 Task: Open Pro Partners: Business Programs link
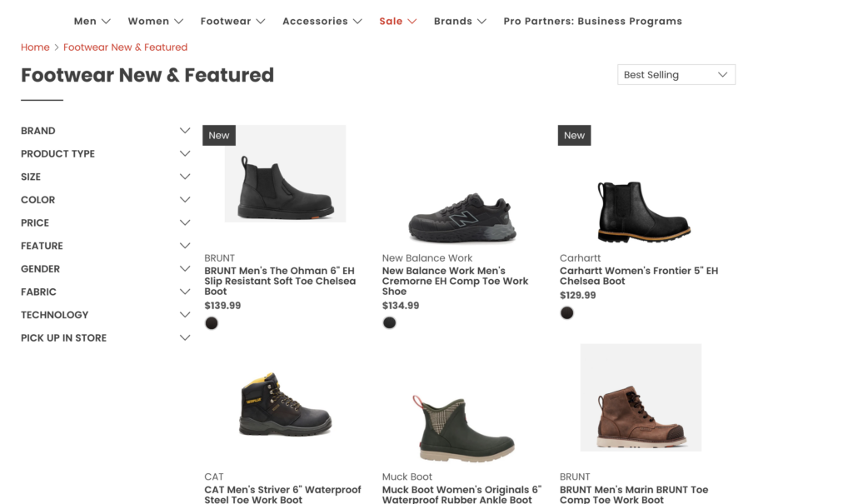[592, 22]
